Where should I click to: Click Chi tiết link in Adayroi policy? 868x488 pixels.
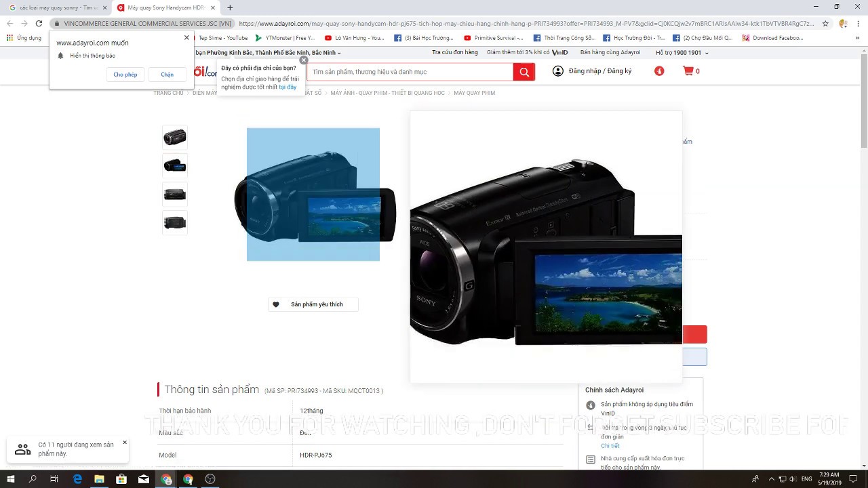[610, 446]
